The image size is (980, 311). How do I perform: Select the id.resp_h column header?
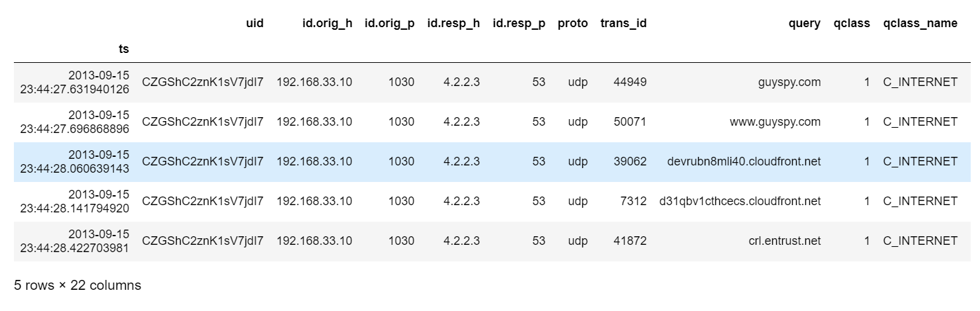coord(453,23)
